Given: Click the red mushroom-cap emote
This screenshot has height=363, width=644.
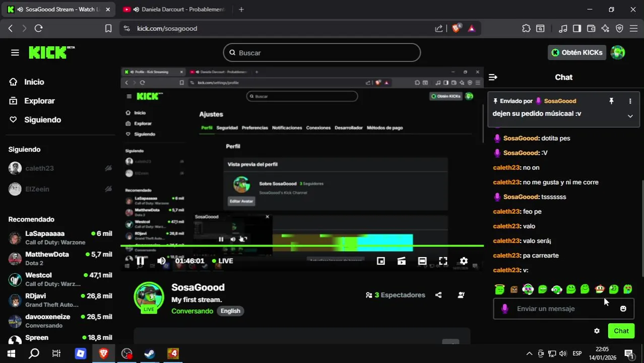Looking at the screenshot, I should point(600,289).
